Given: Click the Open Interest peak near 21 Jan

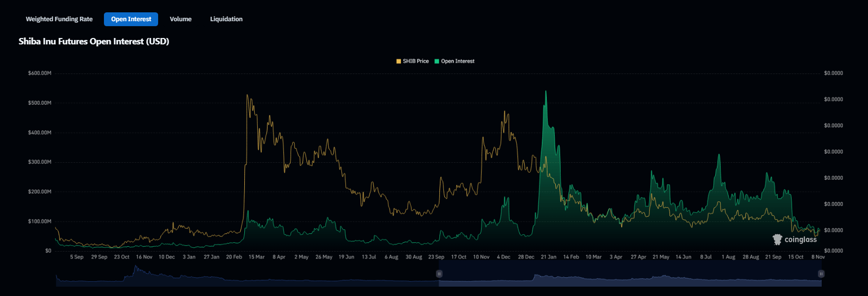Looking at the screenshot, I should point(545,92).
